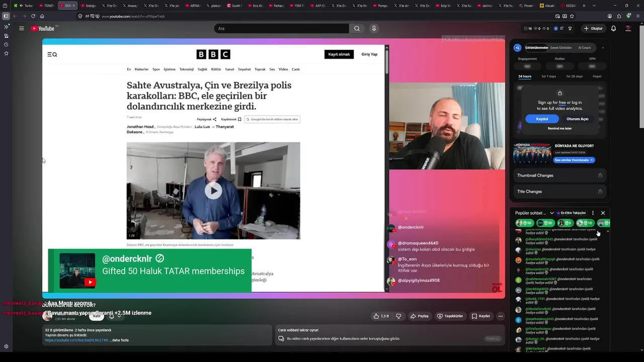Open the account avatar menu
The width and height of the screenshot is (644, 362).
point(628,29)
